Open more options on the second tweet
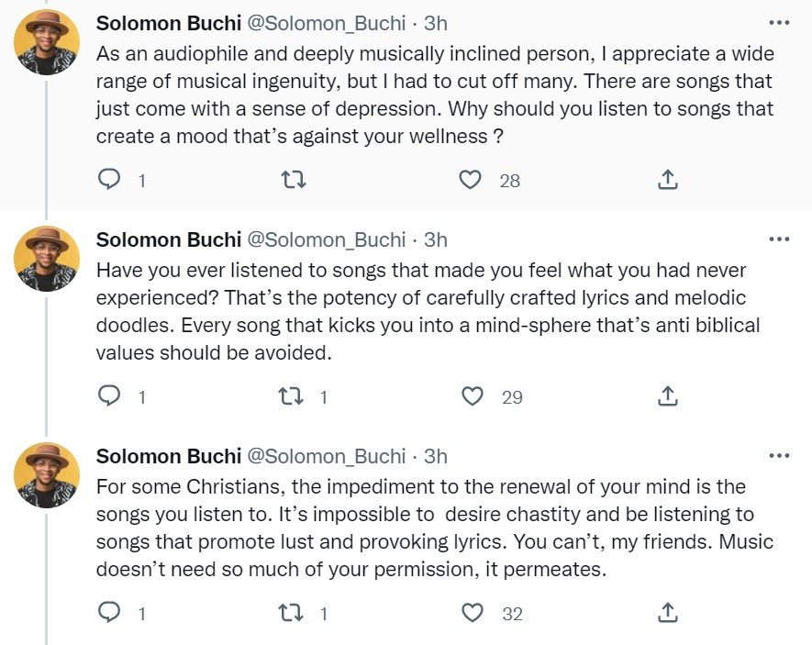 (778, 239)
